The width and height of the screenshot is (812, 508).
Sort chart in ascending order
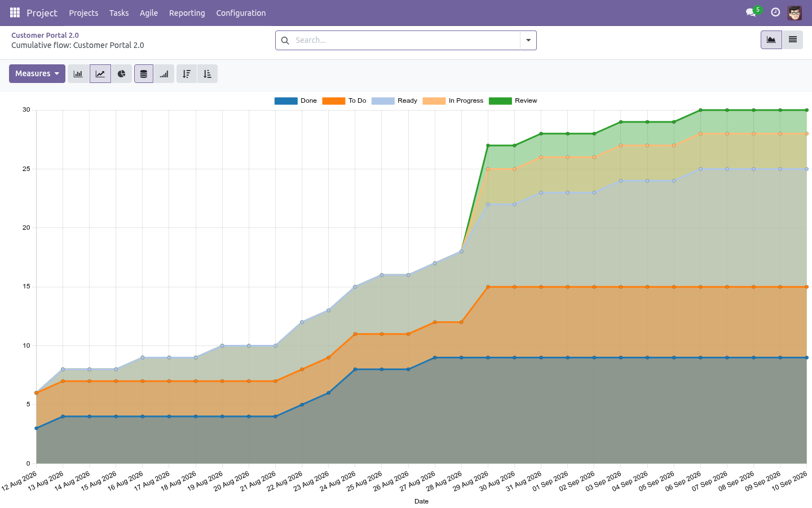coord(208,74)
